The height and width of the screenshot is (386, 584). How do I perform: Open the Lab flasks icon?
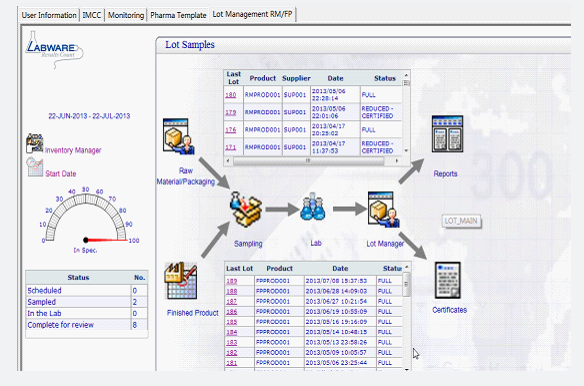(312, 206)
